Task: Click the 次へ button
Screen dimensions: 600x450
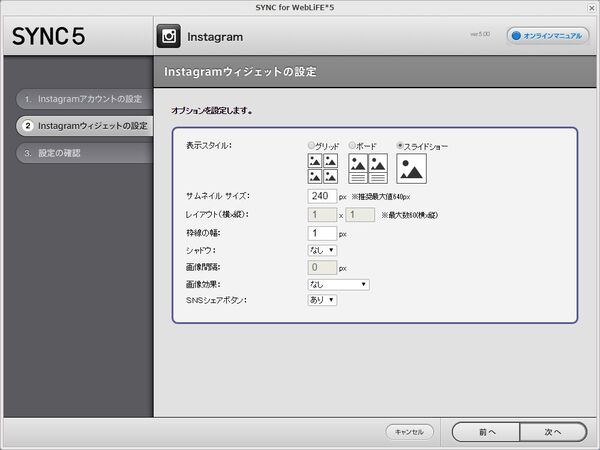Action: [x=553, y=432]
